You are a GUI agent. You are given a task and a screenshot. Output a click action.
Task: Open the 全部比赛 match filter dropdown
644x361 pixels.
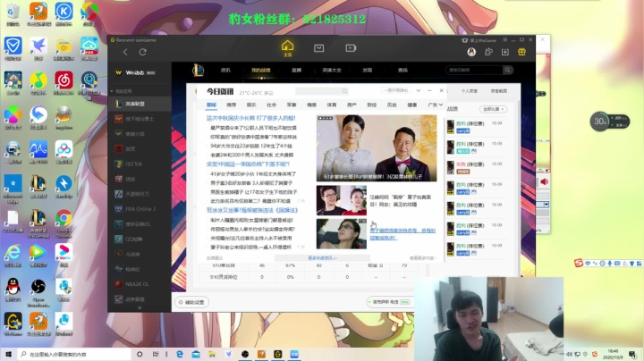coord(493,109)
